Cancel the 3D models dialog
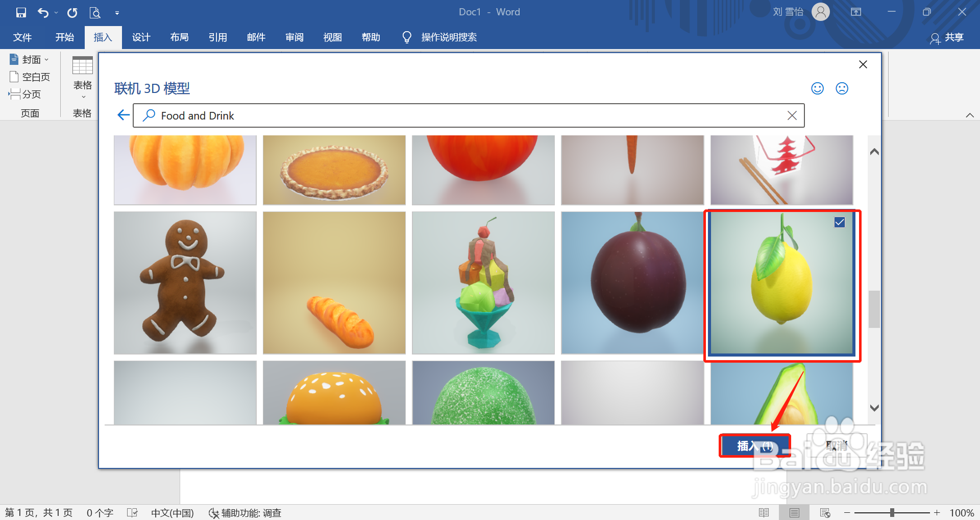Image resolution: width=980 pixels, height=520 pixels. tap(837, 445)
